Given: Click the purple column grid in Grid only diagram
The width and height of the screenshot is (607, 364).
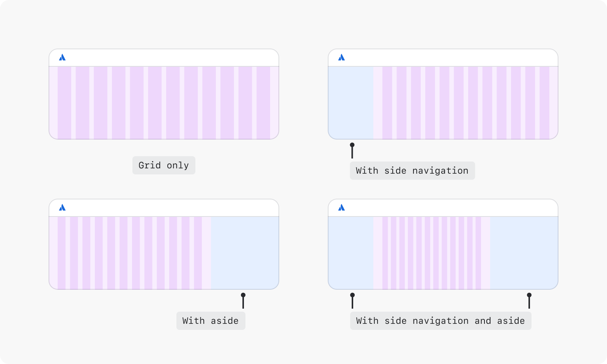Looking at the screenshot, I should (164, 103).
